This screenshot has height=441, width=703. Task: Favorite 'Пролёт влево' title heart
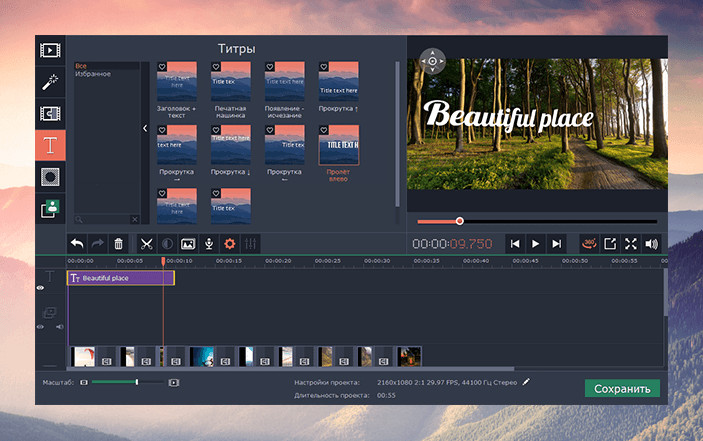tap(324, 130)
